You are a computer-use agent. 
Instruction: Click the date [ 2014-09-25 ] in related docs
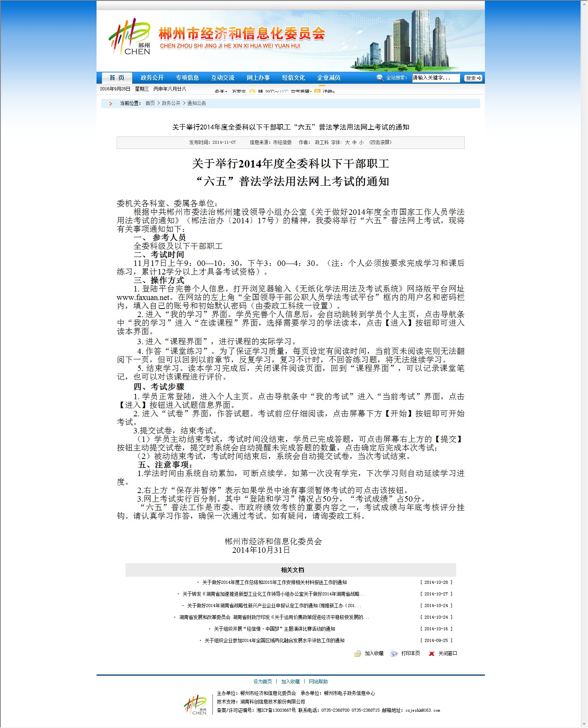(x=436, y=641)
